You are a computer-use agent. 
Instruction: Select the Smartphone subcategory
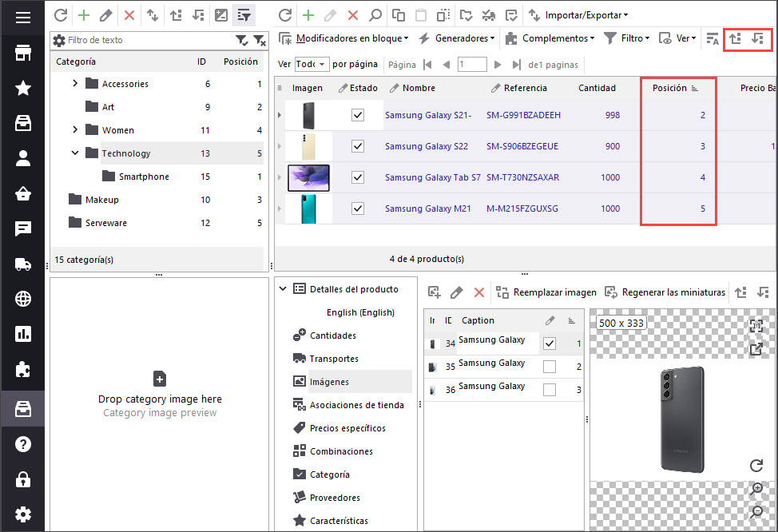144,177
